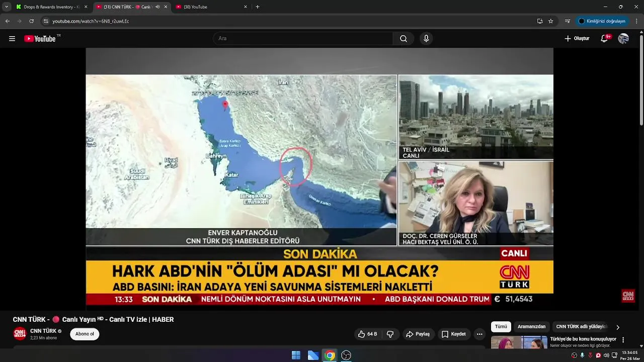Mute the CNN TÜRK tab audio icon
Viewport: 644px width, 362px height.
pos(157,7)
